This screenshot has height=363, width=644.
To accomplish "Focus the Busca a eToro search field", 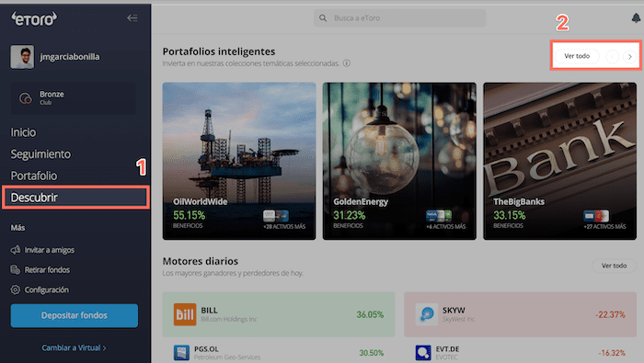I will tap(399, 18).
